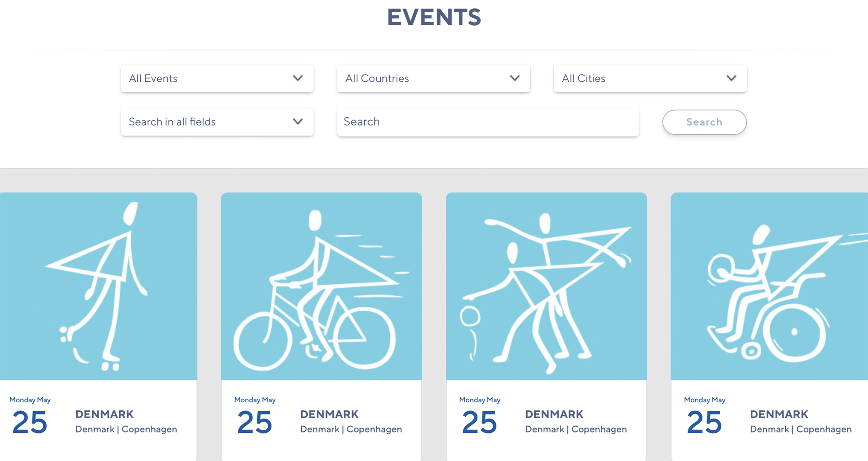Viewport: 868px width, 461px height.
Task: Open the dancing and ball game event image
Action: [546, 286]
